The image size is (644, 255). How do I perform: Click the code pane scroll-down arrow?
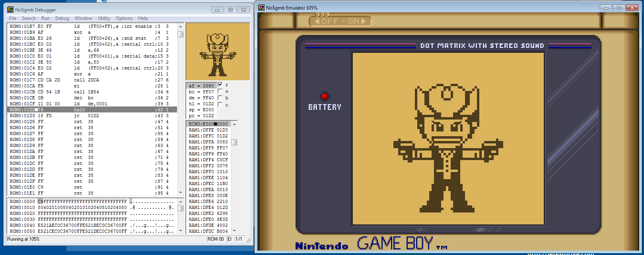click(x=180, y=193)
